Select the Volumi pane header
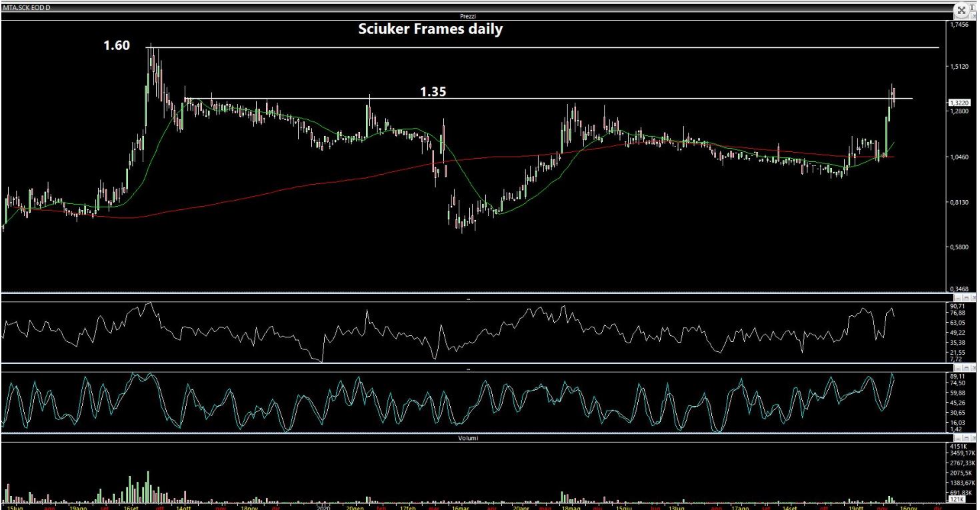980x510 pixels. [x=467, y=438]
